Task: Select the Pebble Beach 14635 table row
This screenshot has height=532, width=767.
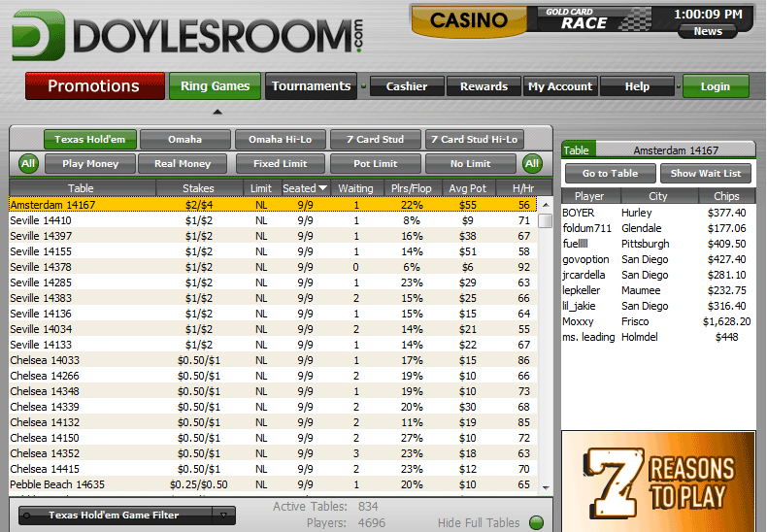Action: pos(273,484)
